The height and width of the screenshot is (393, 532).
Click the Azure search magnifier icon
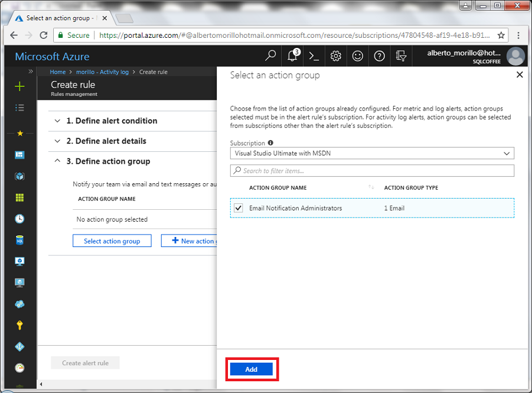(x=270, y=56)
